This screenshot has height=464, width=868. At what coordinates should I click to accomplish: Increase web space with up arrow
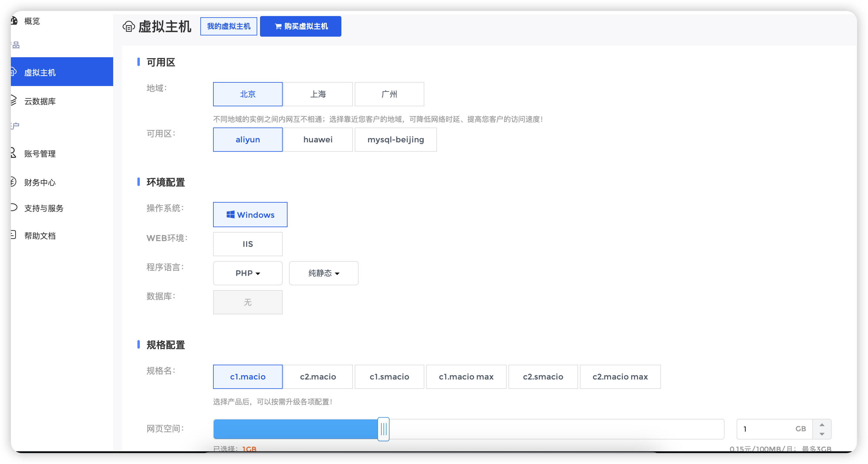822,425
